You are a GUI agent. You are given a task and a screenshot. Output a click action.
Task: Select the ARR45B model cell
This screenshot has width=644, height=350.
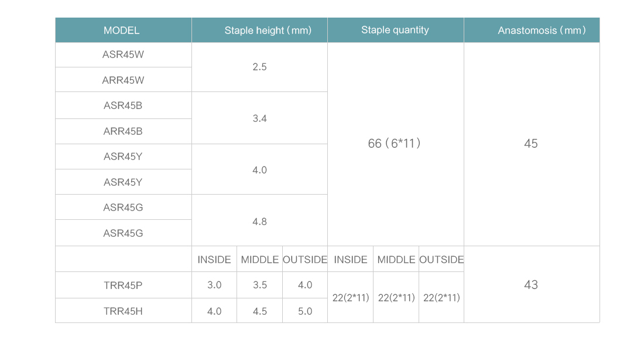coord(123,131)
